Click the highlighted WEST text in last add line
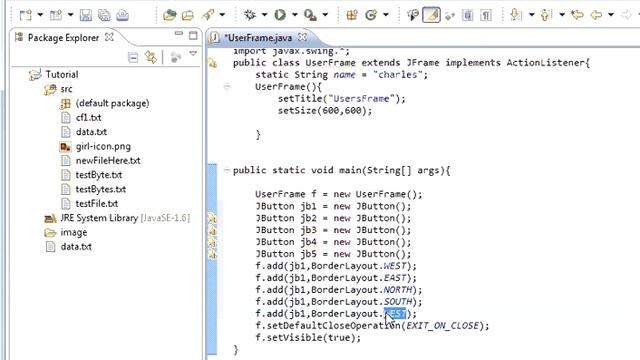The image size is (640, 360). tap(395, 313)
